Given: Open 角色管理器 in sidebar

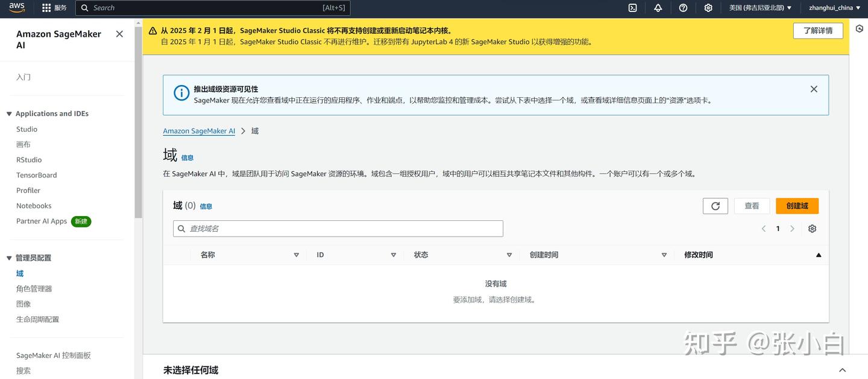Looking at the screenshot, I should (x=34, y=288).
